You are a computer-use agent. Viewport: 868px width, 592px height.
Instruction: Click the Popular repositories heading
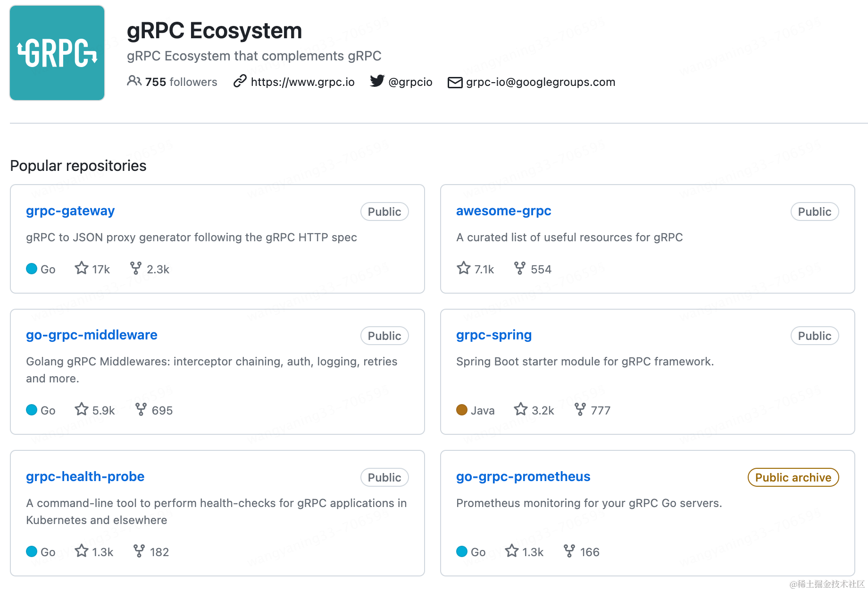78,166
